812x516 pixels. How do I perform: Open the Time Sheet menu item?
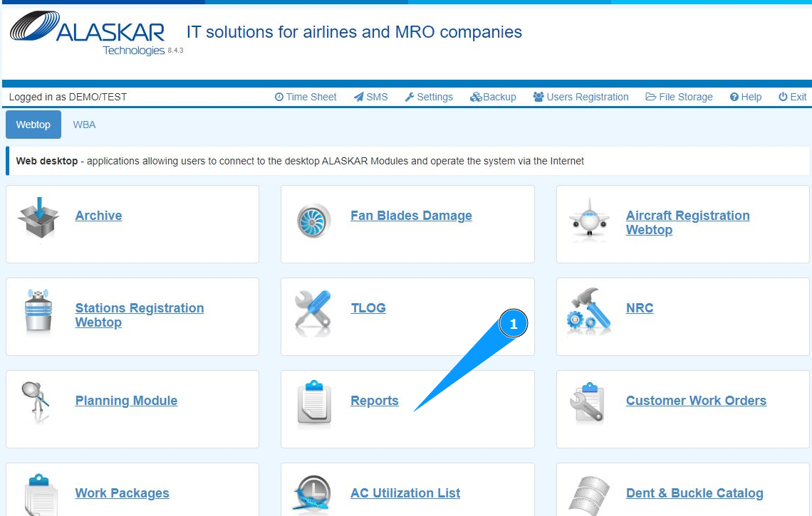point(306,97)
